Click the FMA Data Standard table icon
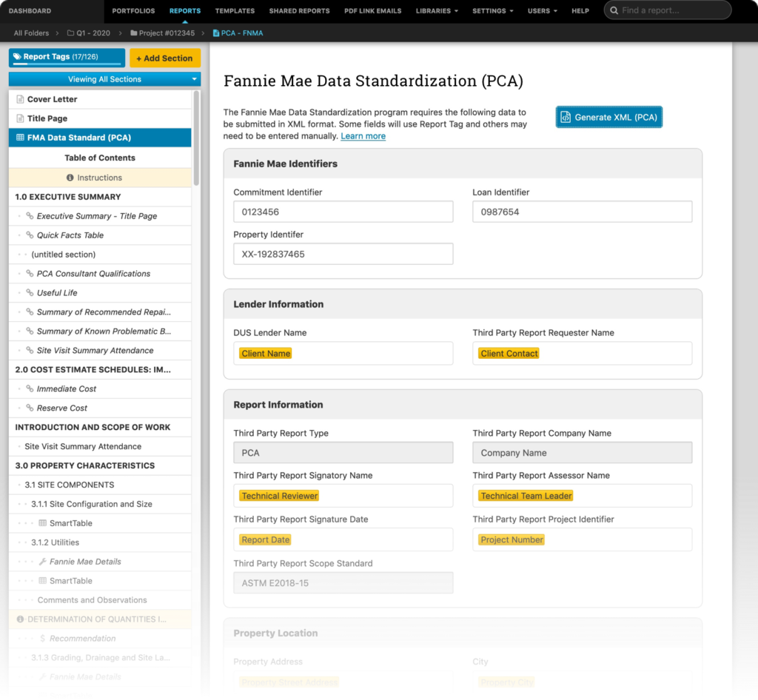 20,137
